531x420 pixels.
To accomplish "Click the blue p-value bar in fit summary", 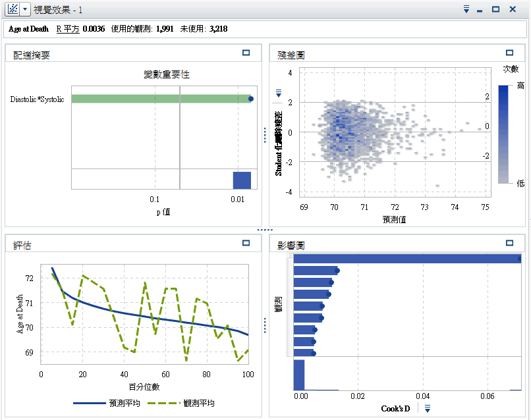I will (242, 180).
